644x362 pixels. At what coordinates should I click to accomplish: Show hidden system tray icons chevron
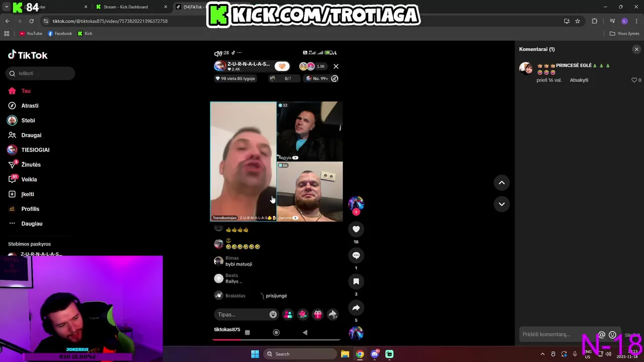[542, 354]
